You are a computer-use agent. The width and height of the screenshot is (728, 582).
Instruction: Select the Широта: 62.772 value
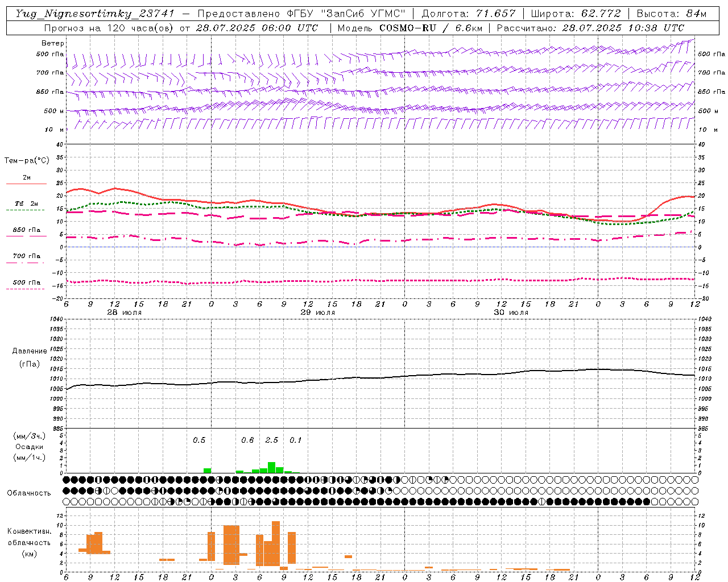point(576,14)
